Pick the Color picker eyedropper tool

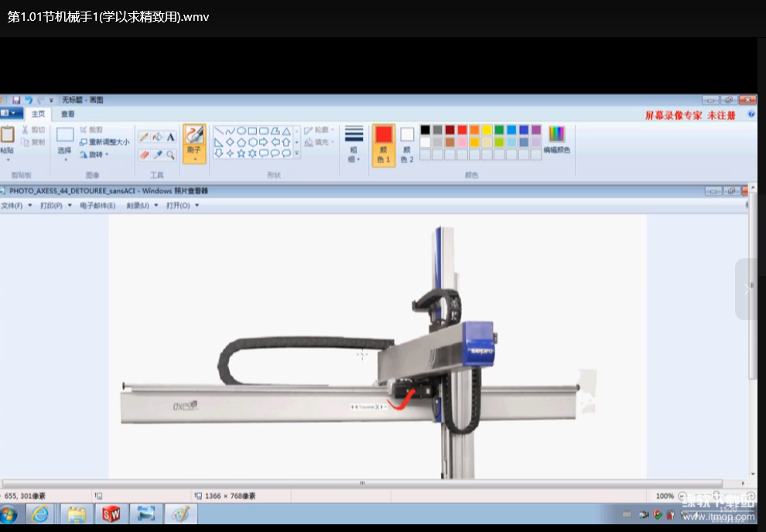point(157,155)
